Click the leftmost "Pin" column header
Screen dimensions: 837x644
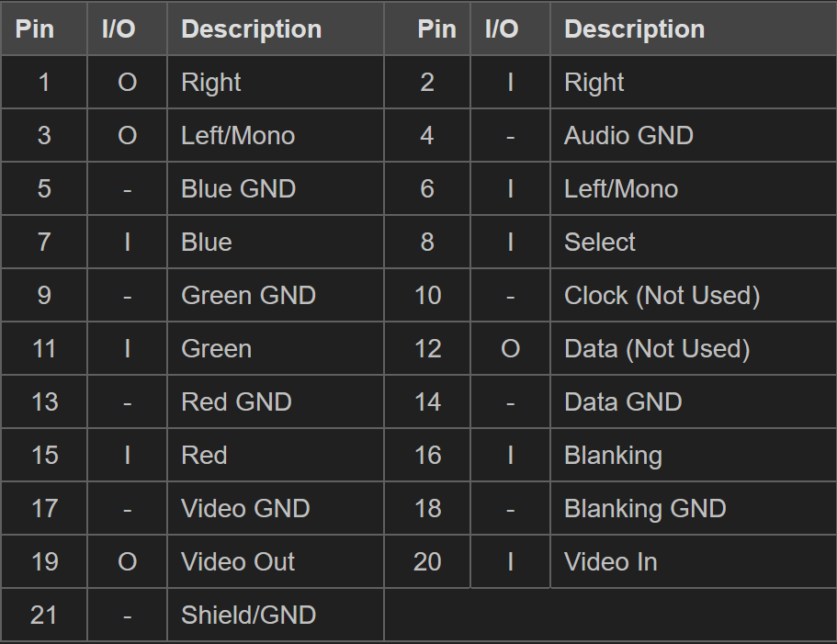(x=35, y=29)
